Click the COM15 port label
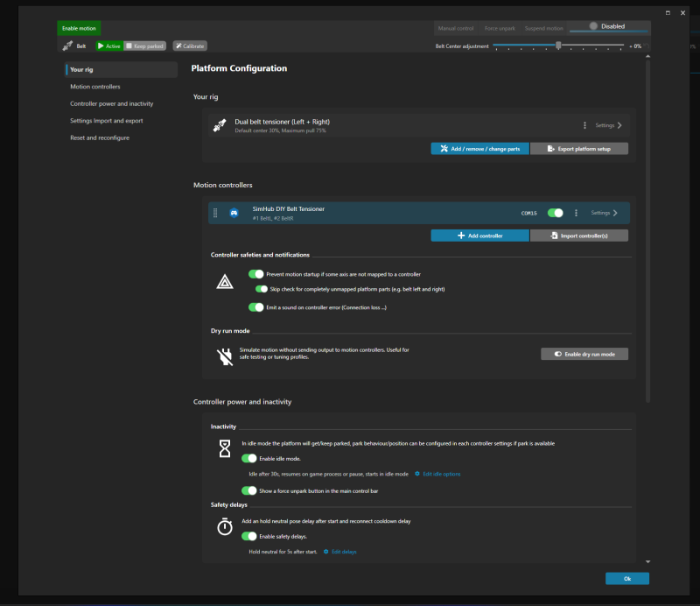Image resolution: width=700 pixels, height=606 pixels. (x=529, y=213)
